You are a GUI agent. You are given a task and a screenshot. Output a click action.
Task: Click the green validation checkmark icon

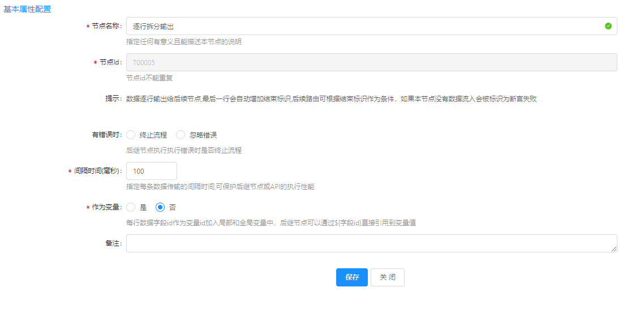coord(608,26)
